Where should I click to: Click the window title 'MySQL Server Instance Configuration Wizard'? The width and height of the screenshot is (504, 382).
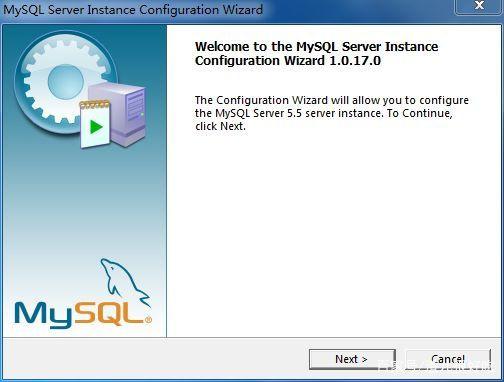[x=133, y=9]
